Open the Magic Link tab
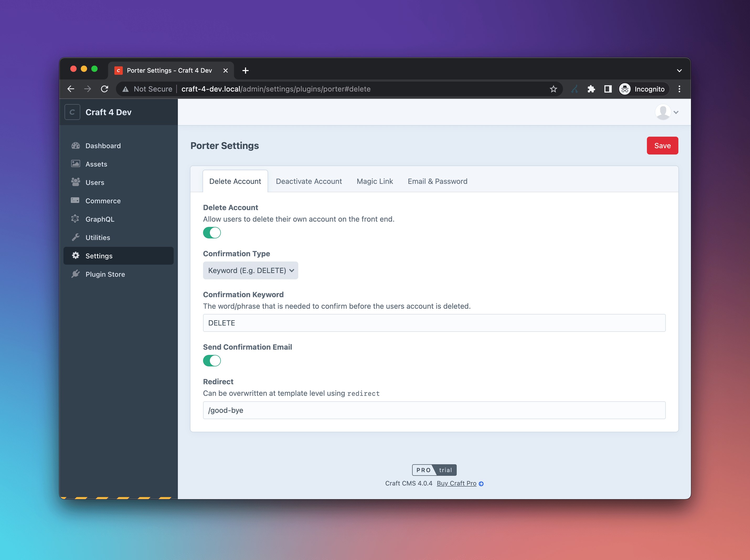750x560 pixels. (375, 181)
